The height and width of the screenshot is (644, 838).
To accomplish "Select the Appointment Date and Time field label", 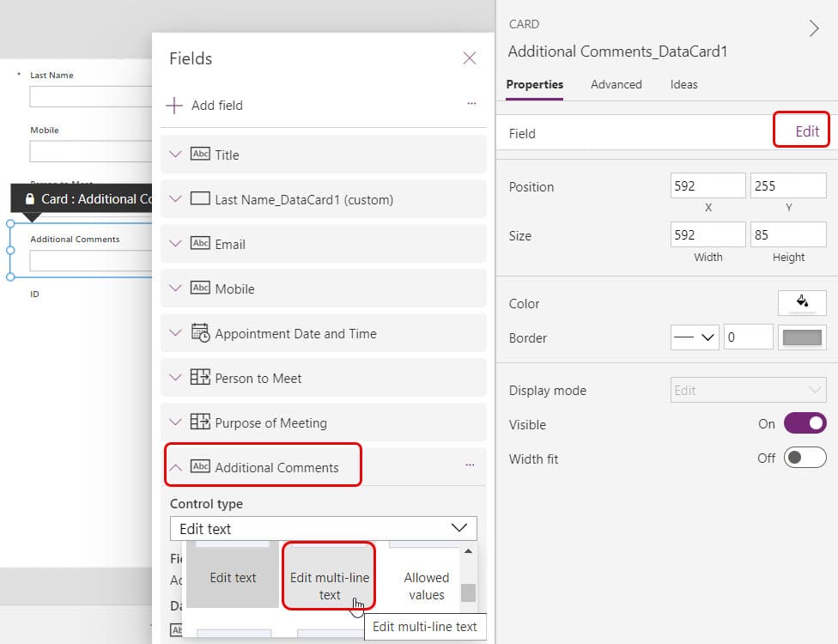I will tap(295, 333).
